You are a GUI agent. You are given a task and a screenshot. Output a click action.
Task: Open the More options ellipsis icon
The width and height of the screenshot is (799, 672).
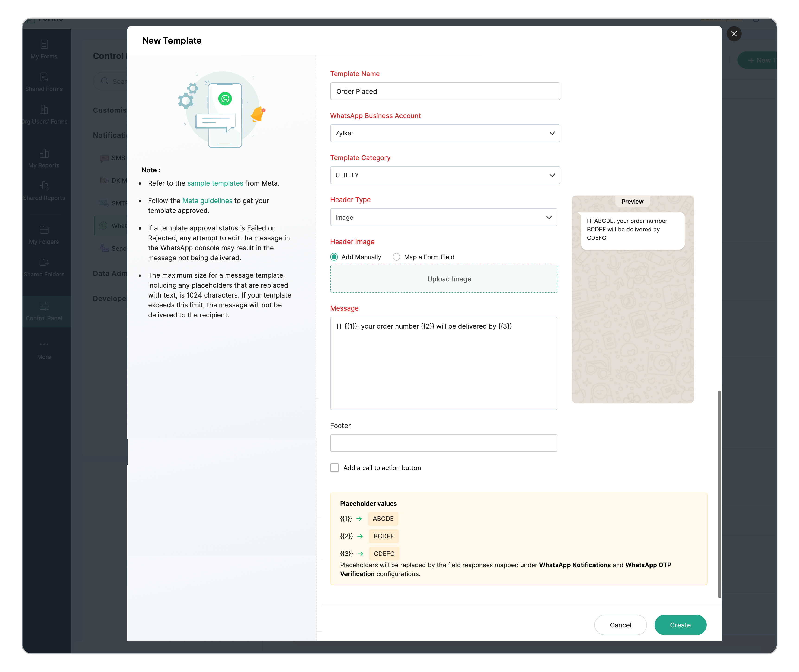(44, 344)
